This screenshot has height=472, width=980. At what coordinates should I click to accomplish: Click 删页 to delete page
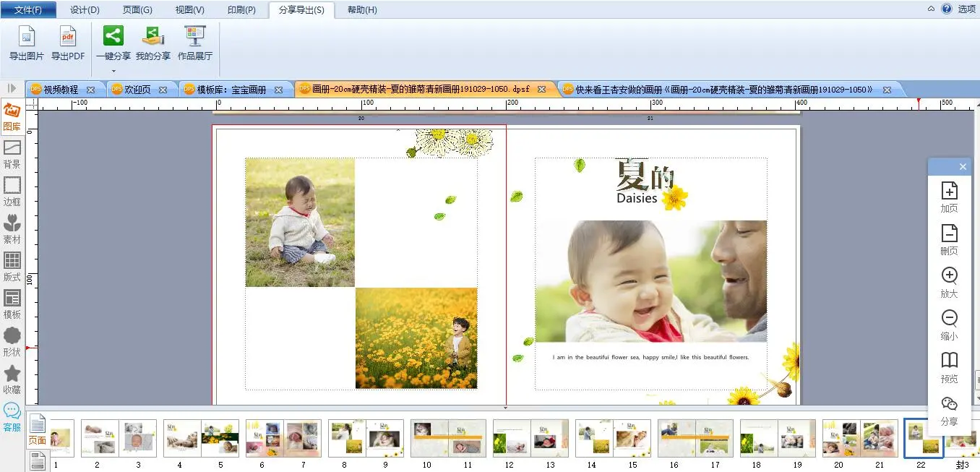(x=949, y=240)
